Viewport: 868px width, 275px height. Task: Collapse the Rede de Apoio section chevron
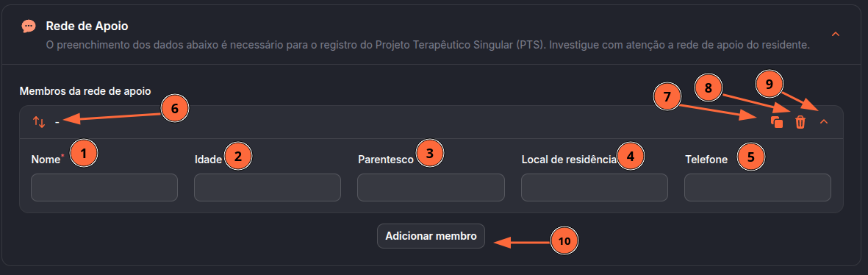tap(836, 35)
